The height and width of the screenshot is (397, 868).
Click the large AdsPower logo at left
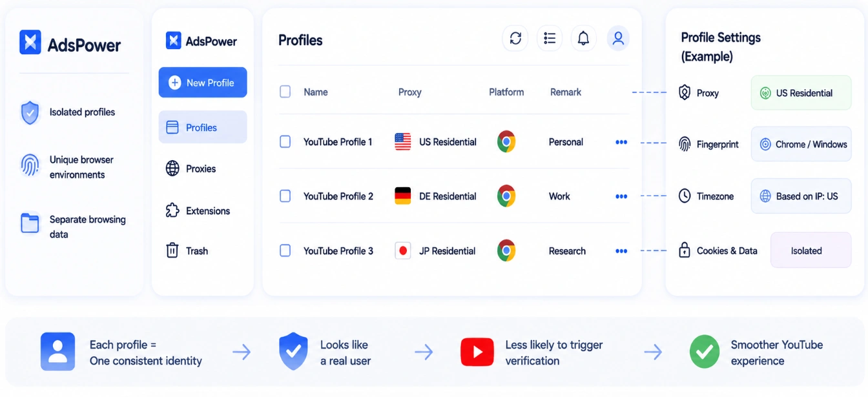pyautogui.click(x=70, y=43)
